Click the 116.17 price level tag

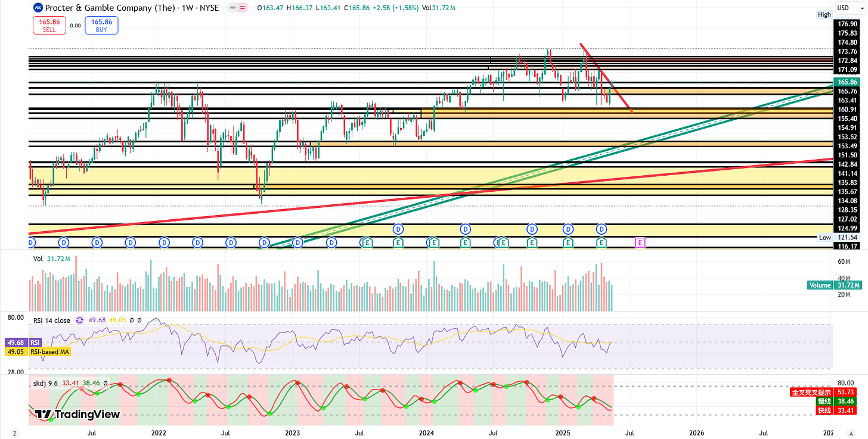(x=847, y=246)
